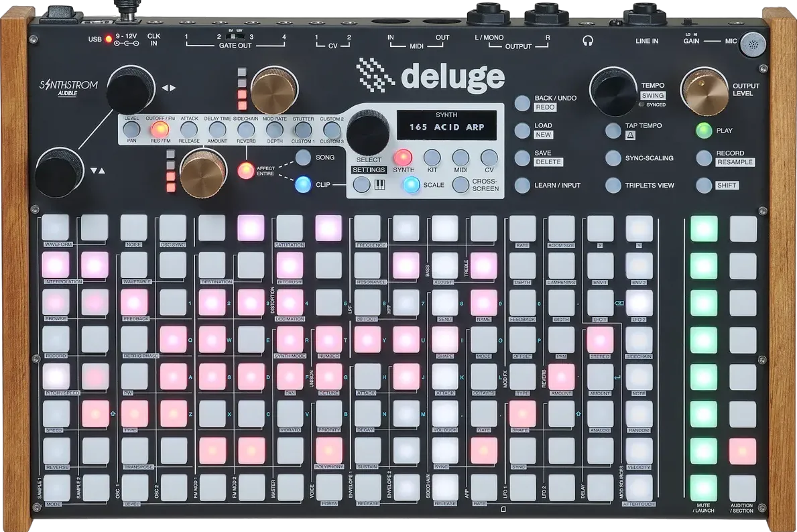Select the CV clip type button
Viewport: 797px width, 532px height.
click(489, 157)
